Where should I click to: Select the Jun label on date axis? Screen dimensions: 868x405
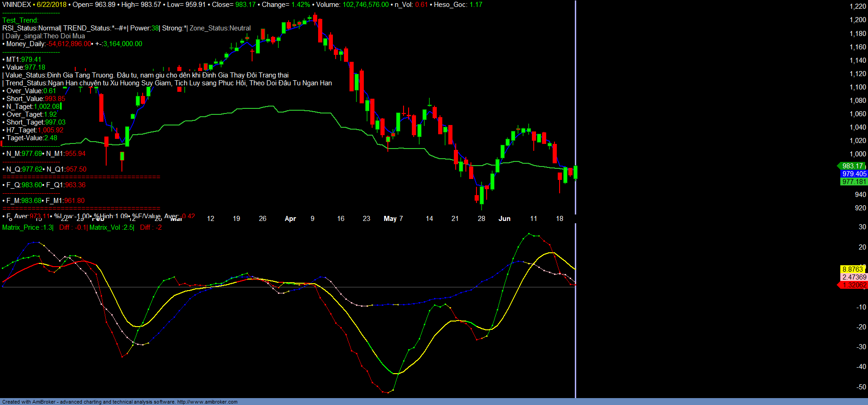point(504,219)
